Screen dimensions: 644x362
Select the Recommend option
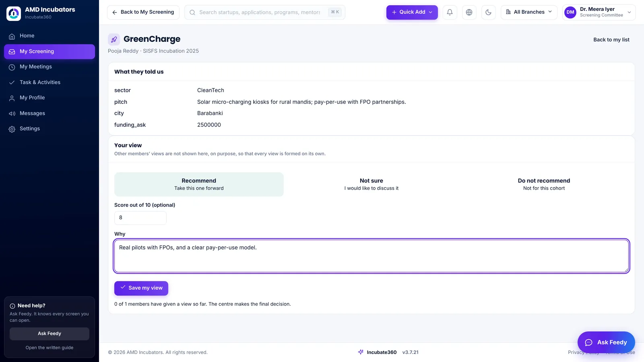point(199,184)
